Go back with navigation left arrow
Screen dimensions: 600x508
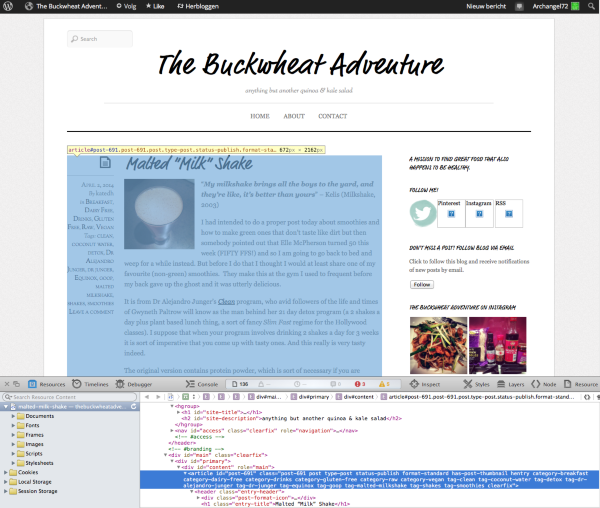coord(147,397)
